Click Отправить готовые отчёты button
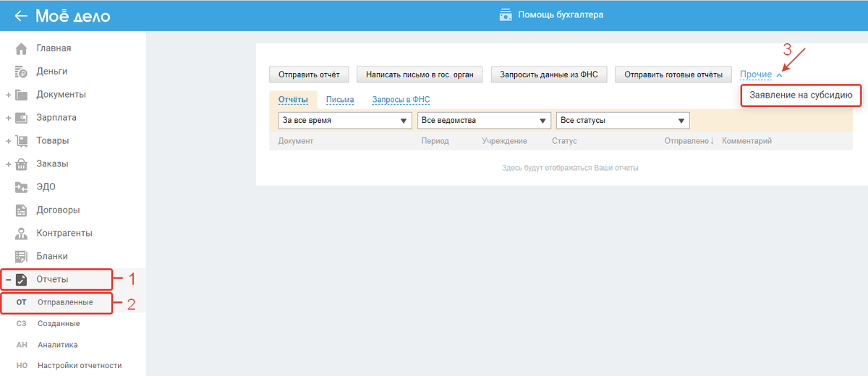This screenshot has height=376, width=868. (673, 74)
